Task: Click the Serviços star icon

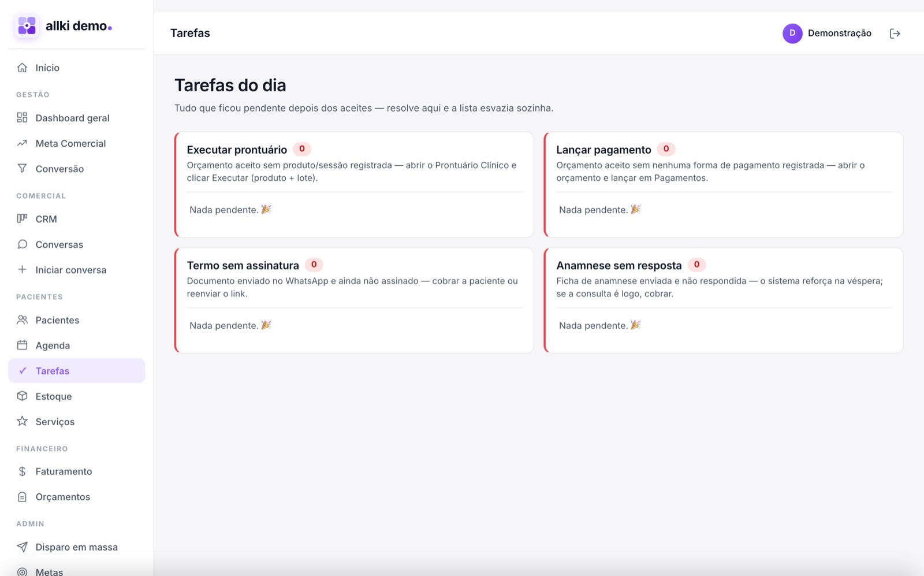Action: 22,422
